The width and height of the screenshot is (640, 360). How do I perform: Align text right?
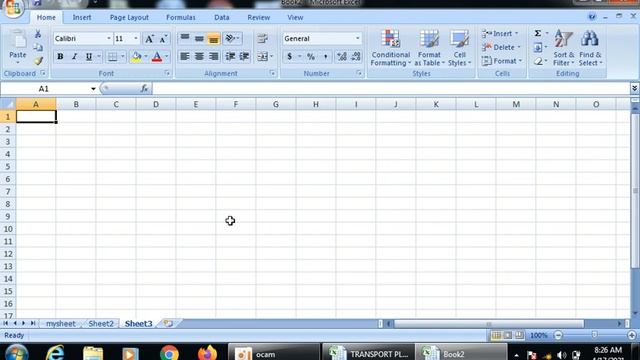point(213,56)
